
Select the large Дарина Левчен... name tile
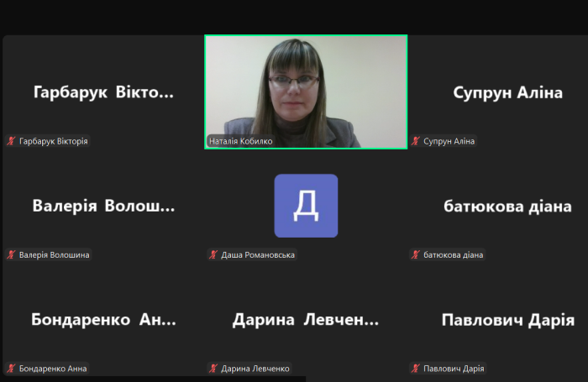306,320
